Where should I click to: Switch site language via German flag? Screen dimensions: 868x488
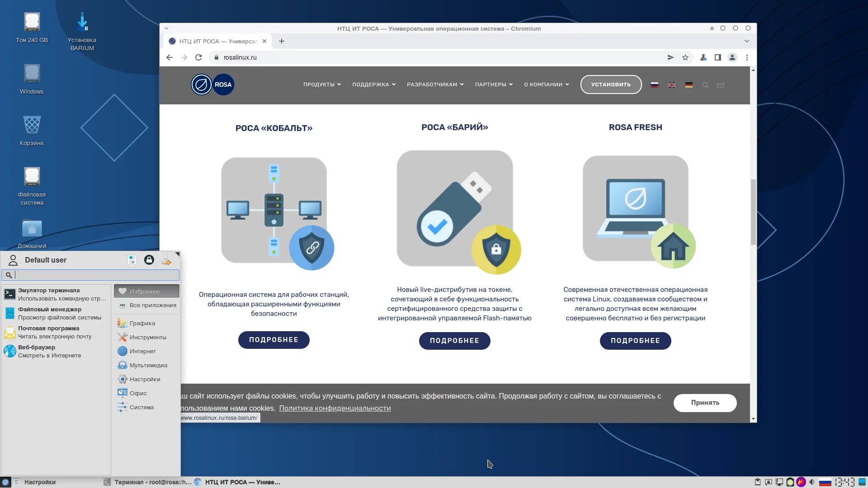click(x=689, y=85)
